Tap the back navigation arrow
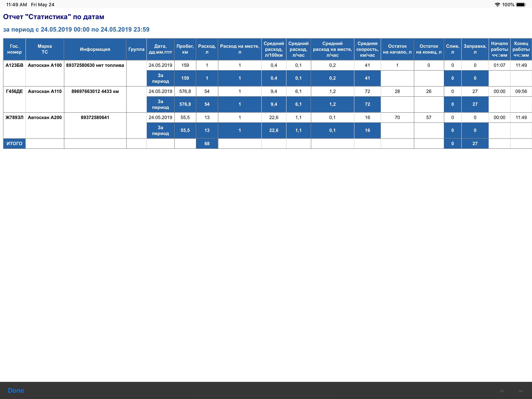Screen dimensions: 532x399 pyautogui.click(x=501, y=391)
